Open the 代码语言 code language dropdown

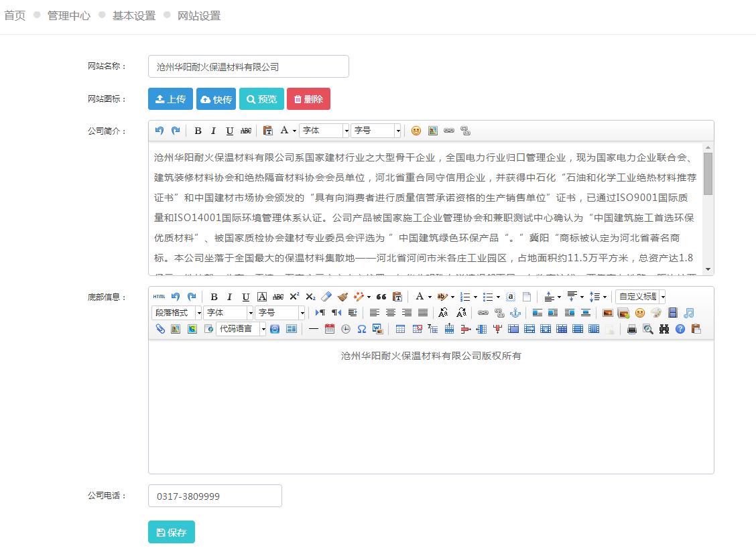pos(241,329)
